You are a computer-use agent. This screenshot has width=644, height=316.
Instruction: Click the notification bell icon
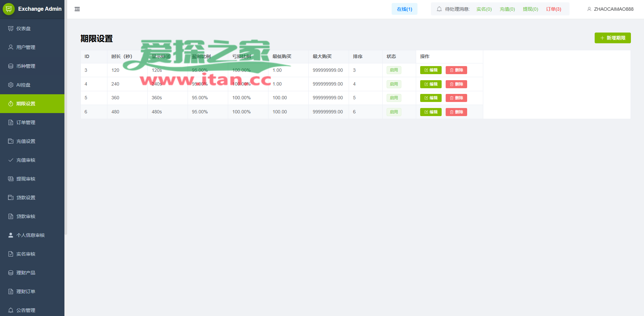click(439, 9)
